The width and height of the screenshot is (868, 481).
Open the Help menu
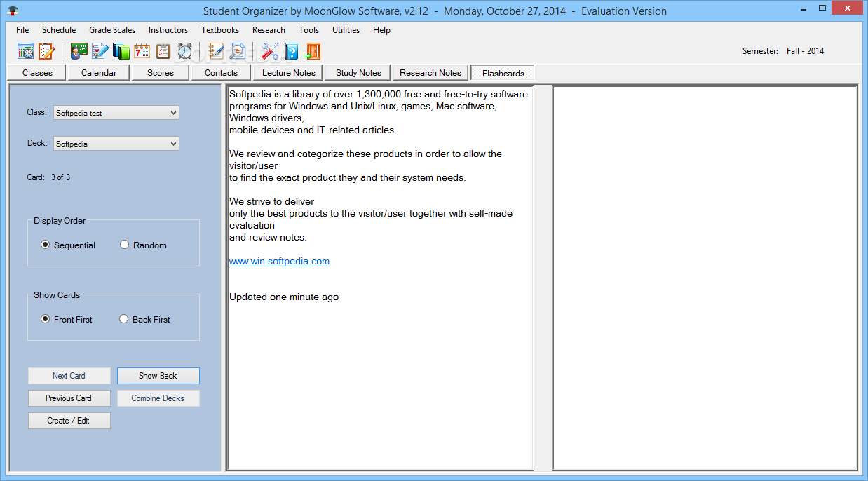pos(381,30)
